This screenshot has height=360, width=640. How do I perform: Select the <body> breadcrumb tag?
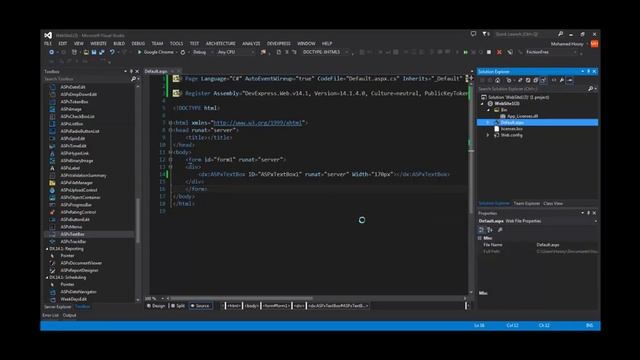click(251, 306)
